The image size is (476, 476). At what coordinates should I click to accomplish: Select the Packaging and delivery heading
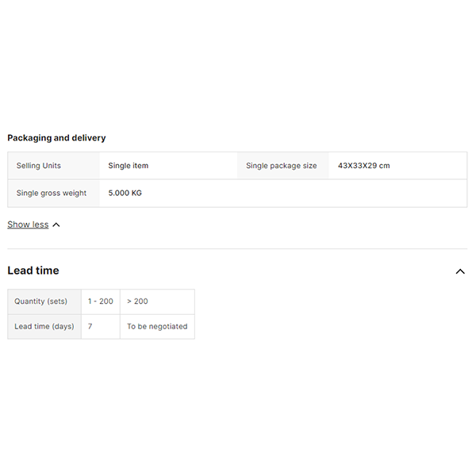point(56,138)
